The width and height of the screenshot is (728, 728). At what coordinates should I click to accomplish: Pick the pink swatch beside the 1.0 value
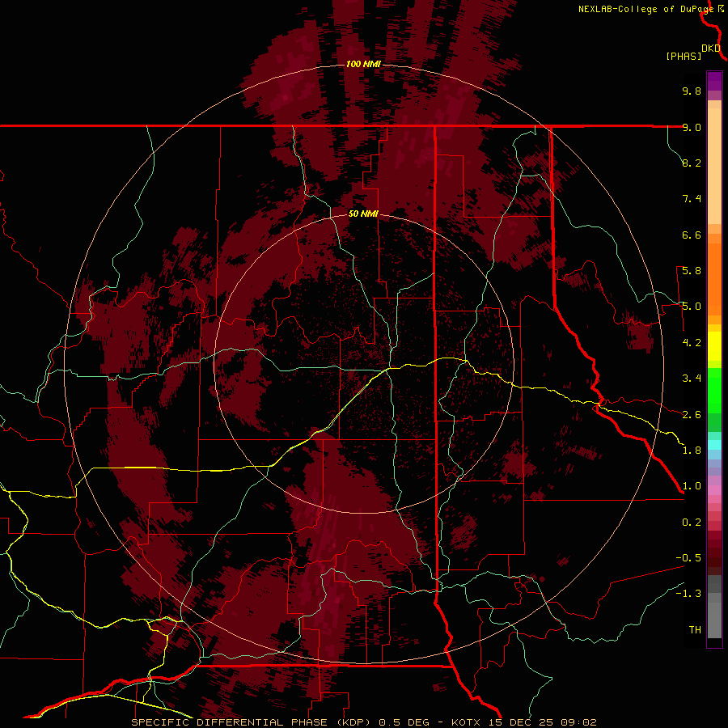tap(714, 490)
